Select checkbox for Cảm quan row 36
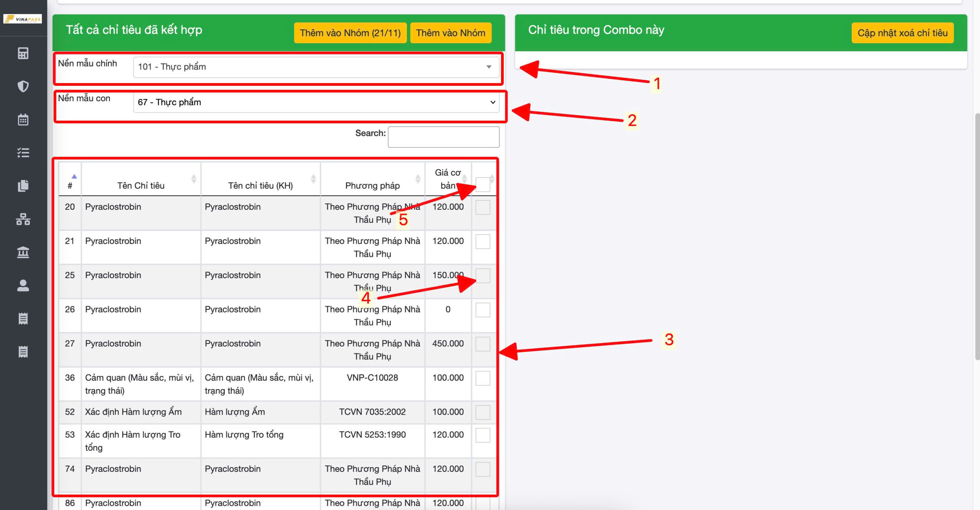980x510 pixels. (483, 378)
